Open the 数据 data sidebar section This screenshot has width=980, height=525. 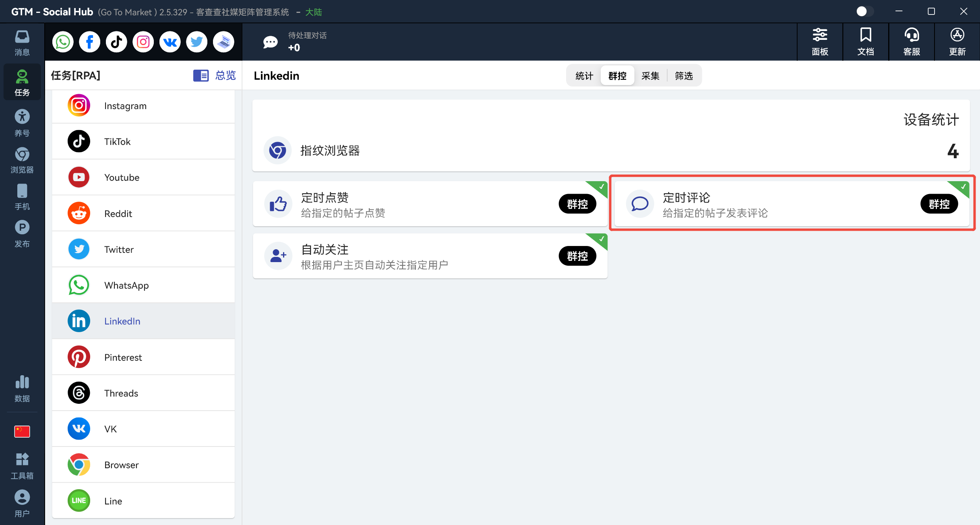(x=22, y=389)
